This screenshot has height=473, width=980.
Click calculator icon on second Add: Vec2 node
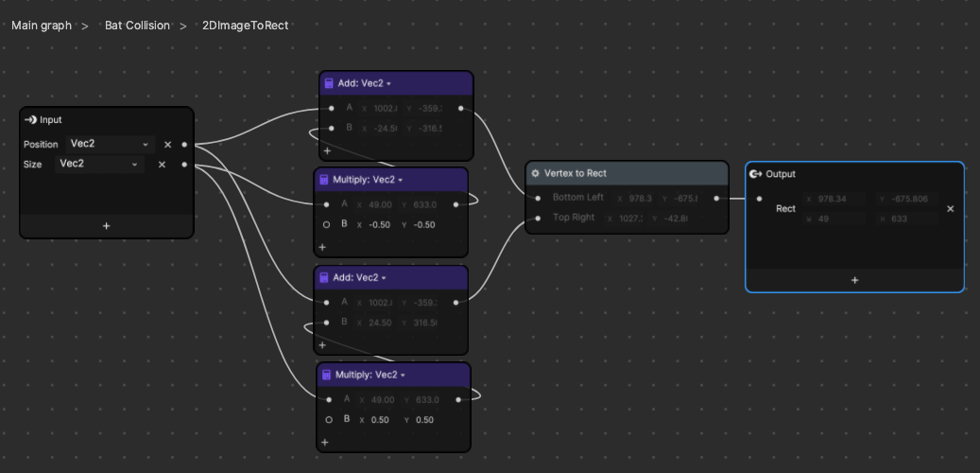[324, 277]
